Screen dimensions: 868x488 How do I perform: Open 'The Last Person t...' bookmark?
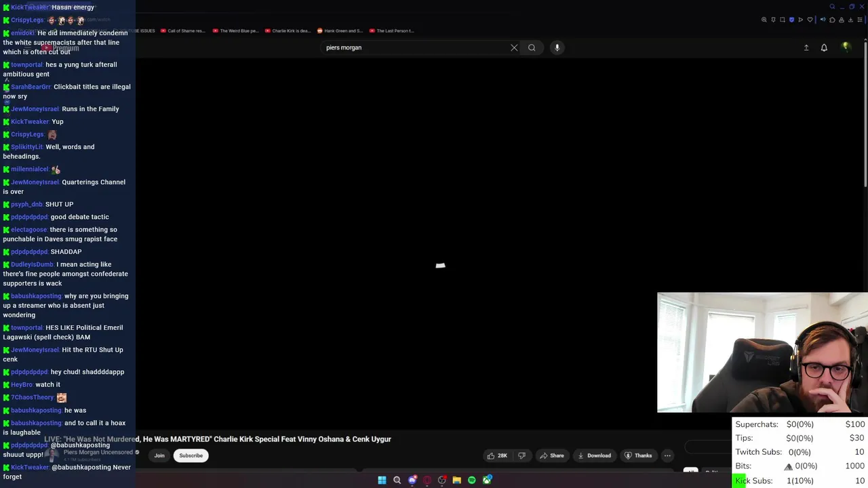391,30
